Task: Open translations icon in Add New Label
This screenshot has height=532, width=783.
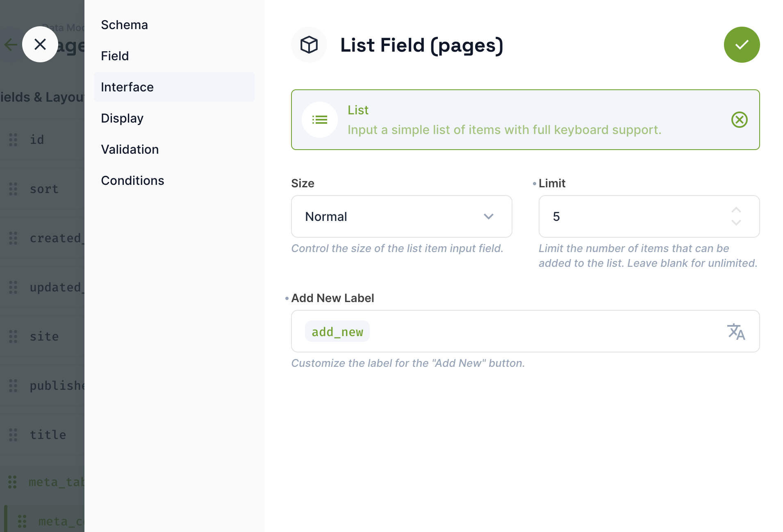Action: click(x=736, y=332)
